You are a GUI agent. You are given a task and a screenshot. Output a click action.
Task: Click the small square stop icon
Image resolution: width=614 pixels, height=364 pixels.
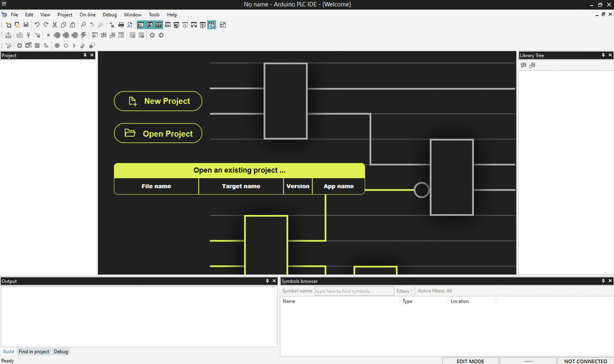(x=48, y=35)
